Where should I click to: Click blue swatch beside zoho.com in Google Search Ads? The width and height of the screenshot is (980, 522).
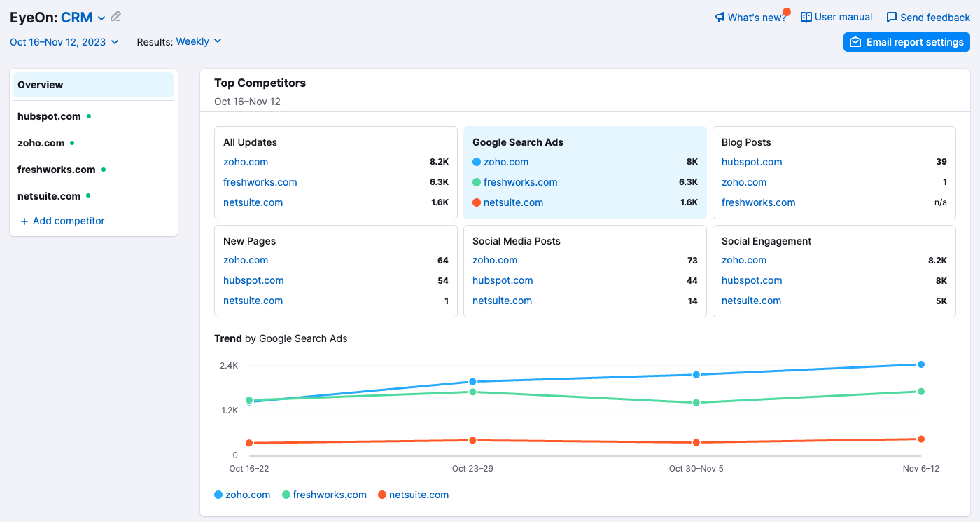tap(477, 162)
